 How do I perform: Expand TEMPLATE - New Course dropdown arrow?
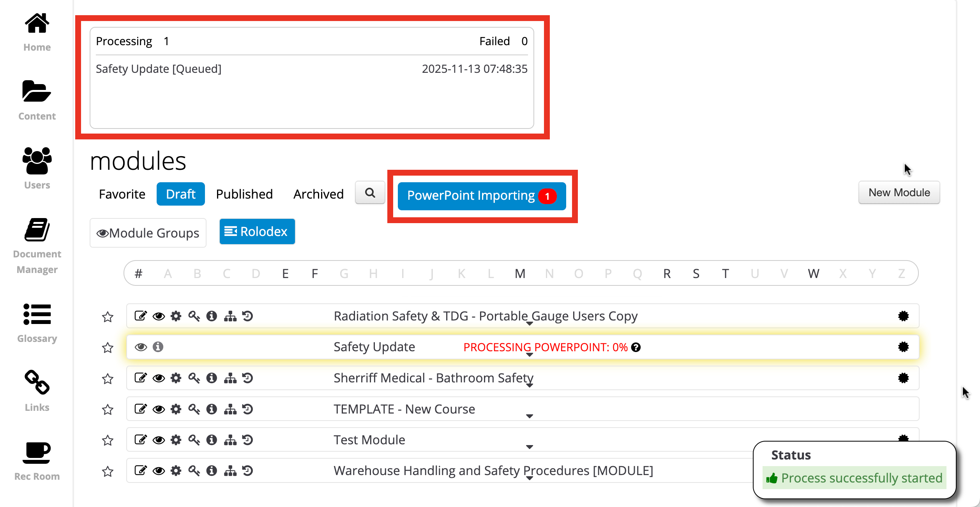point(529,416)
